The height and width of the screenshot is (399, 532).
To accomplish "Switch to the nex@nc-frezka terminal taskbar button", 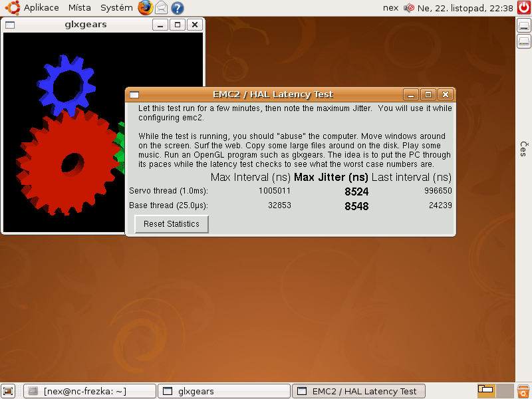I will tap(89, 391).
